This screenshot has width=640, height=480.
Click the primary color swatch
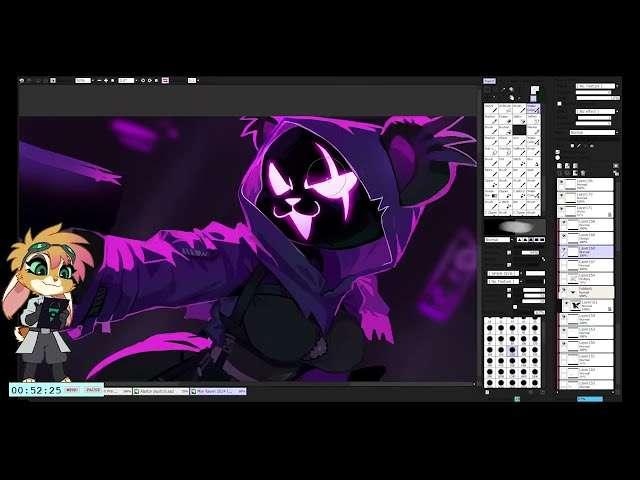534,89
